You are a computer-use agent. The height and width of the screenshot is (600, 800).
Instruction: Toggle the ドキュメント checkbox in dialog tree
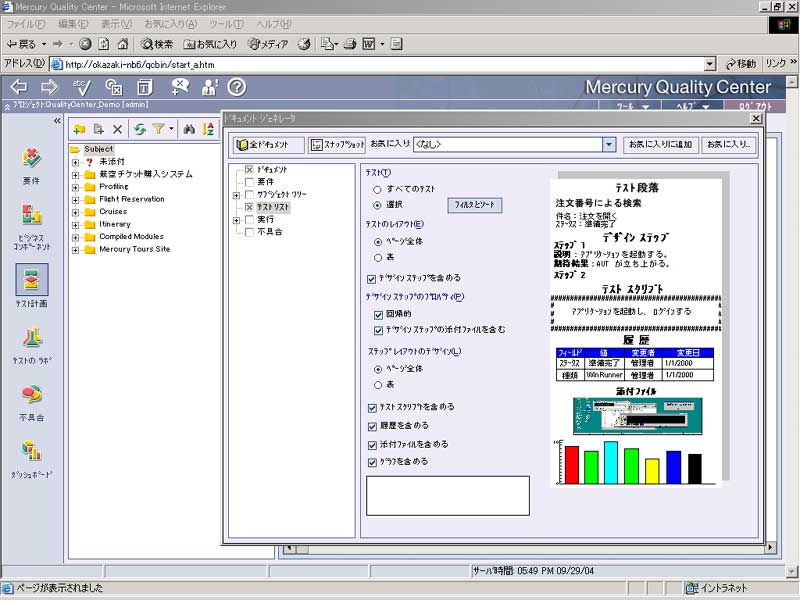249,169
